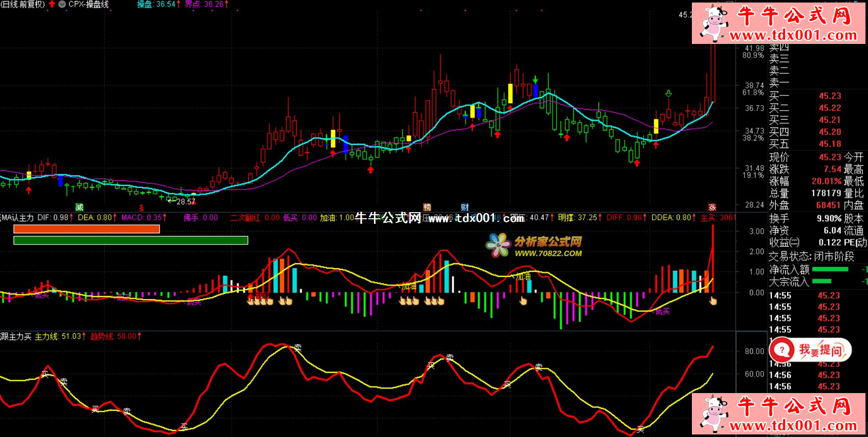Click the blue 财 event marker

[465, 207]
